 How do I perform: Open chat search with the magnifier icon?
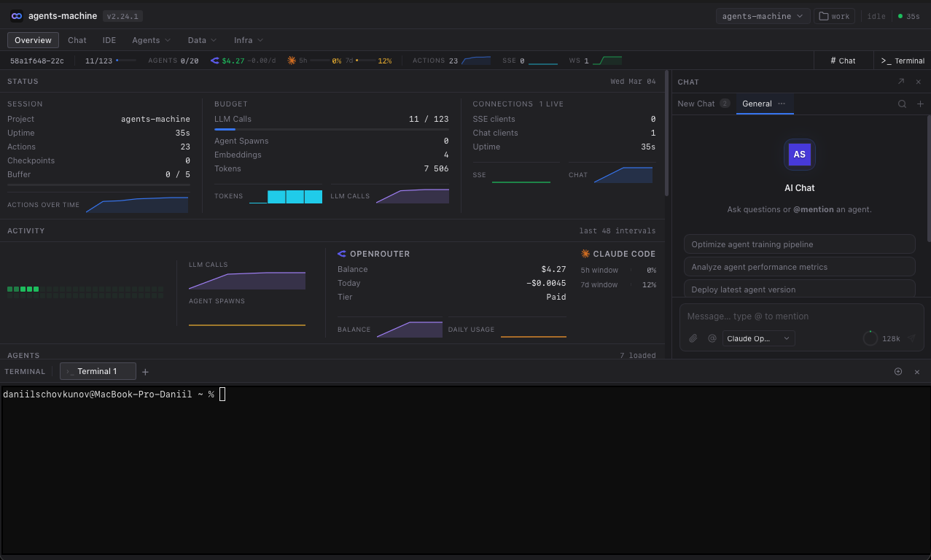coord(903,104)
